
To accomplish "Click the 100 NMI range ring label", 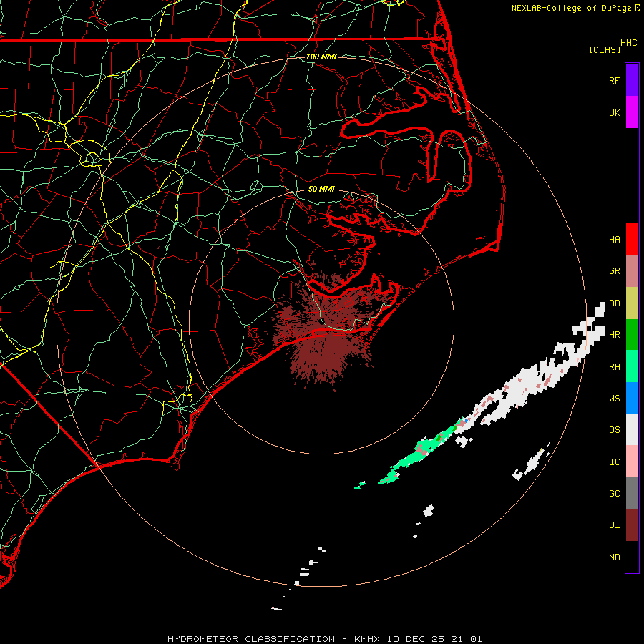I will coord(321,57).
